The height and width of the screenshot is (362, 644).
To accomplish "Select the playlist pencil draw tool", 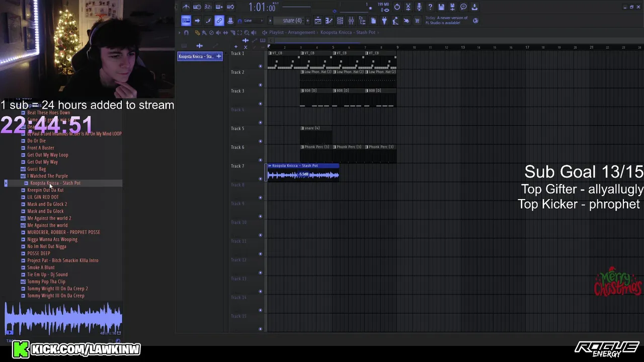I will click(x=197, y=32).
